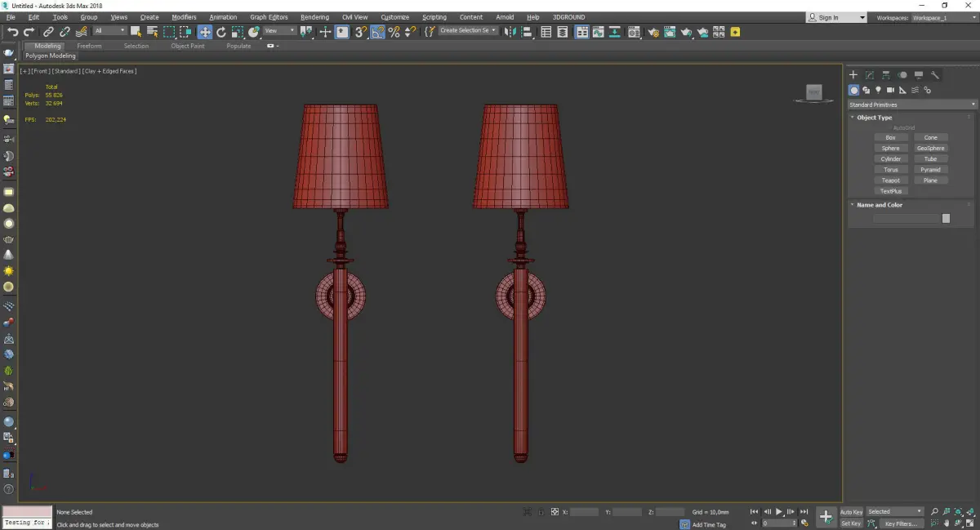The image size is (980, 530).
Task: Click the Cylinder object button
Action: coord(891,159)
